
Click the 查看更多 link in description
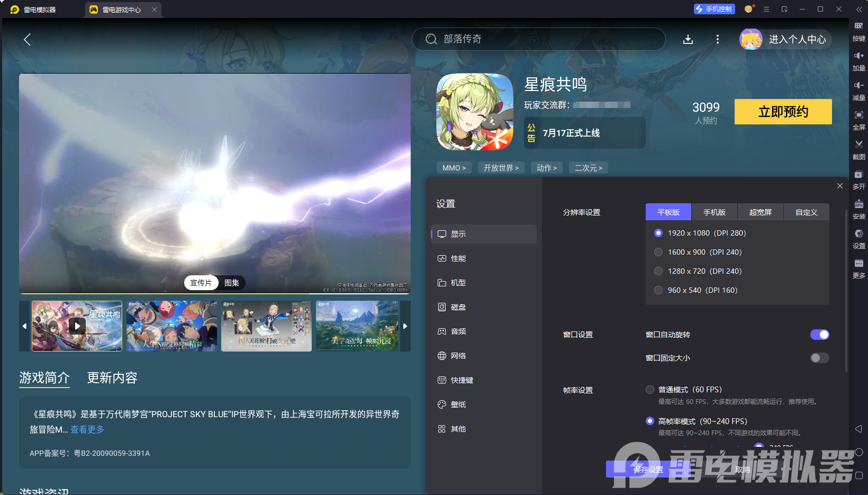point(87,429)
